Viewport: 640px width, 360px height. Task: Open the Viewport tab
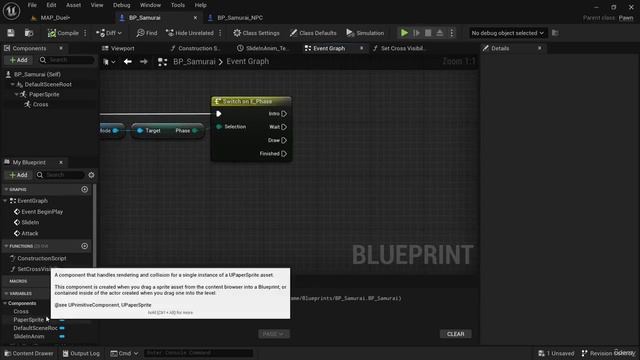click(x=122, y=49)
